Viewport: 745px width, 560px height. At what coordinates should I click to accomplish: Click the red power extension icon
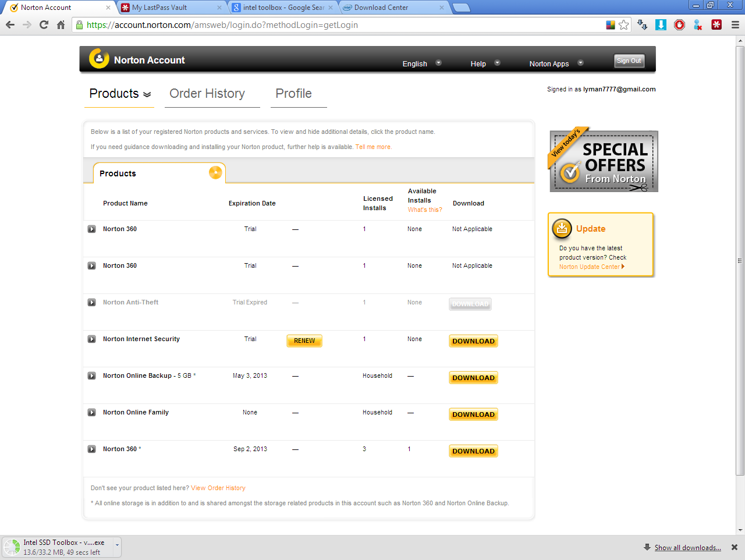pyautogui.click(x=679, y=24)
